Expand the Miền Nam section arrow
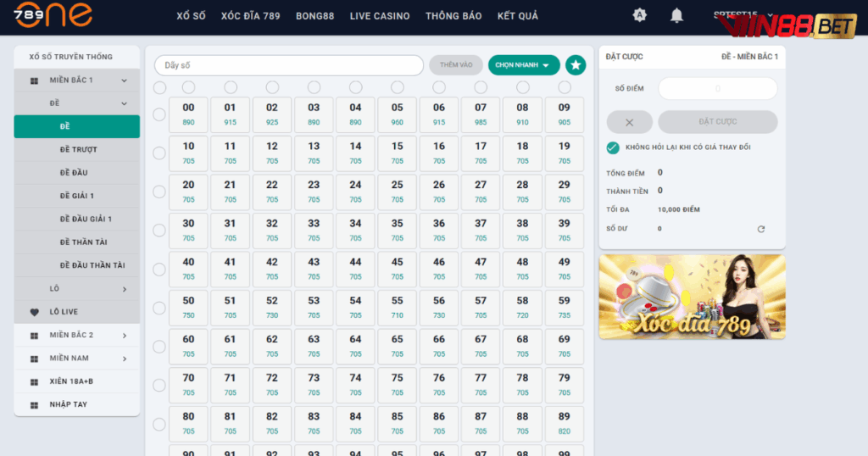 125,359
